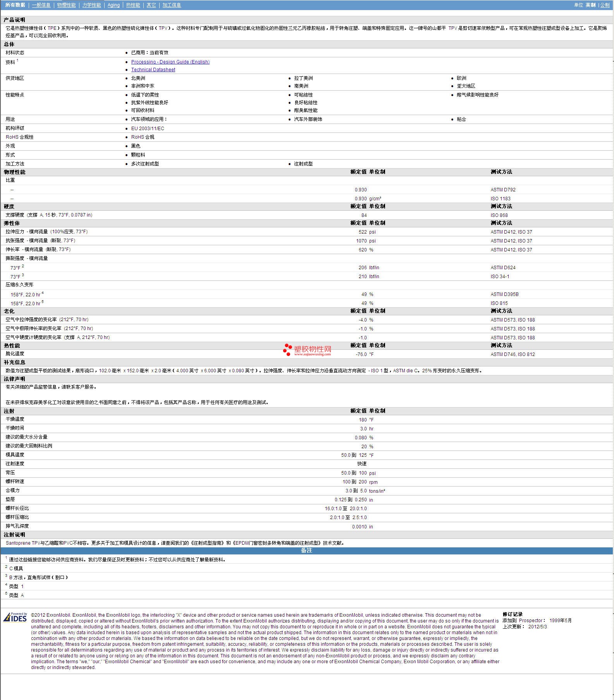Click the 产品说明 section header
614x700 pixels.
(14, 20)
